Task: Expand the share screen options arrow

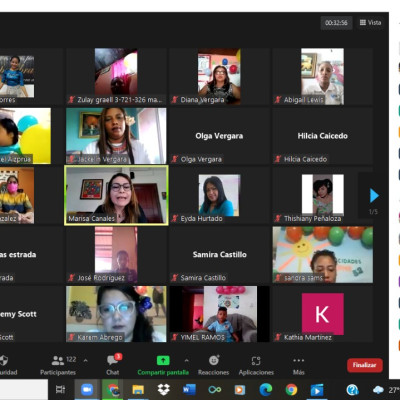Action: [x=186, y=360]
